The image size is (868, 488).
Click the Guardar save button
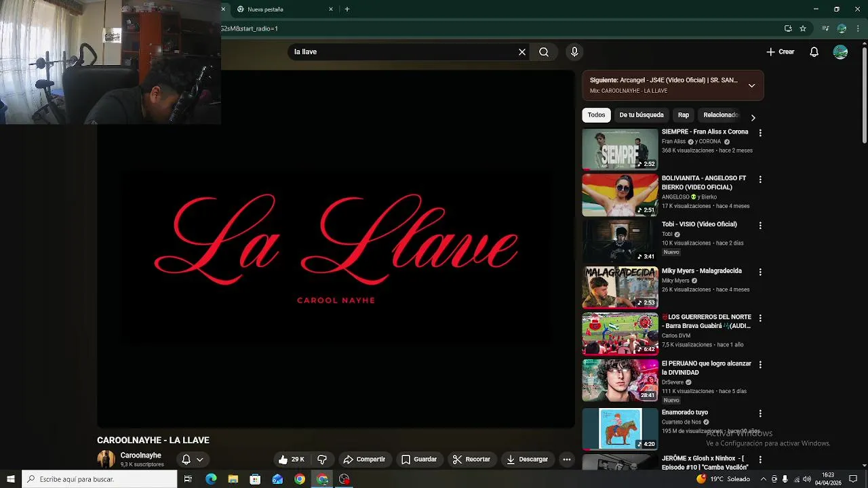[419, 460]
